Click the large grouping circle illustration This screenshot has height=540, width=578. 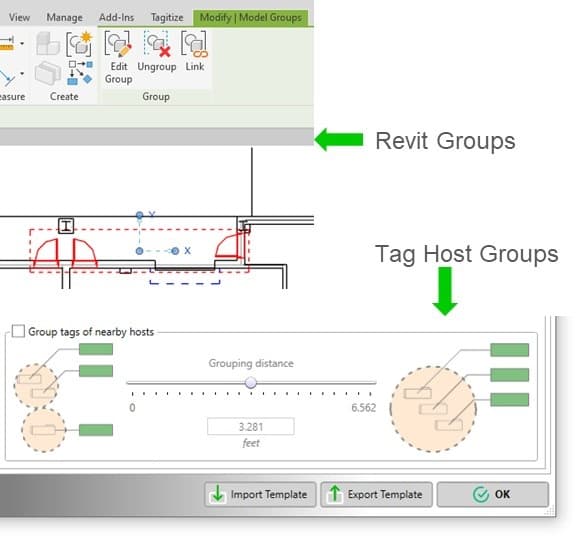(434, 409)
